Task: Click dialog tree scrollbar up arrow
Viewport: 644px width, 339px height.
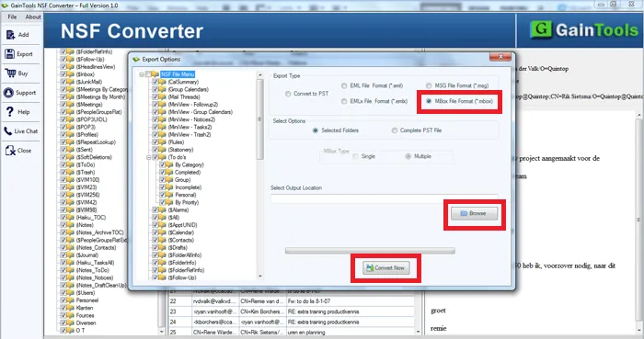Action: tap(259, 75)
